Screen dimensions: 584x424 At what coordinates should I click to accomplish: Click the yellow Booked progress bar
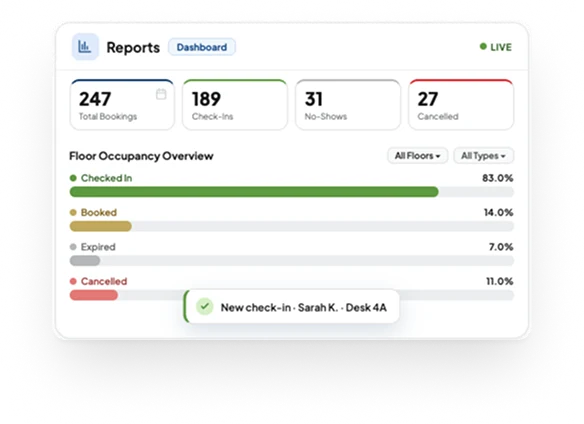[x=101, y=226]
